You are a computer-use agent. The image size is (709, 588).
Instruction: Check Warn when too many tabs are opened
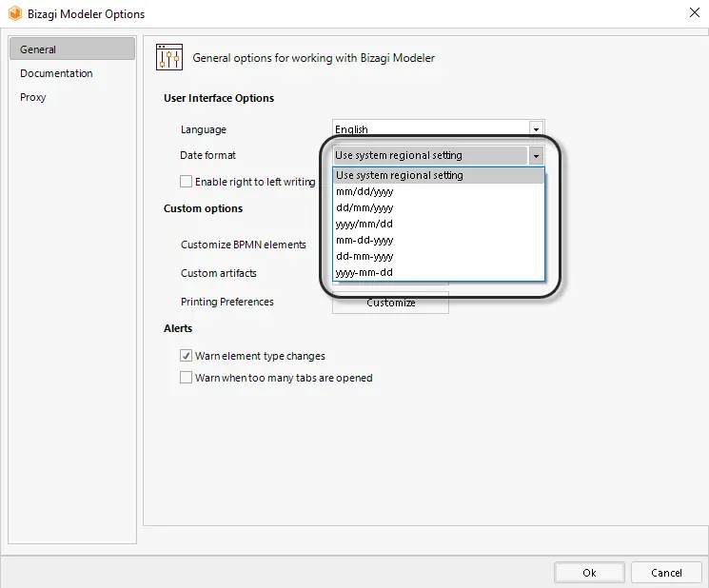point(186,378)
